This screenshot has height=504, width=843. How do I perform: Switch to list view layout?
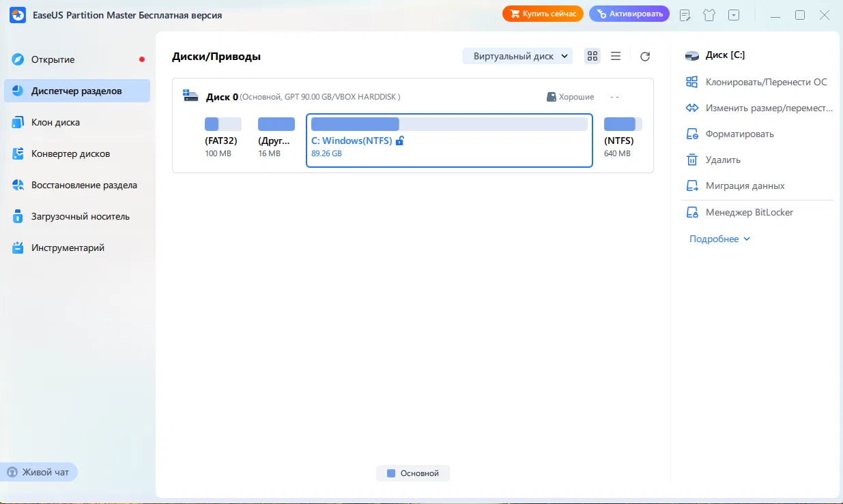click(616, 56)
